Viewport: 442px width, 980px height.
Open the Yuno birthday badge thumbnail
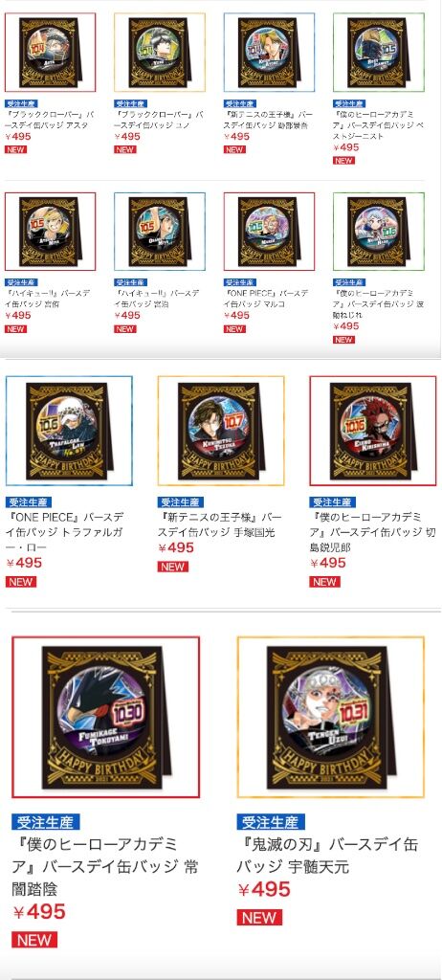[160, 53]
